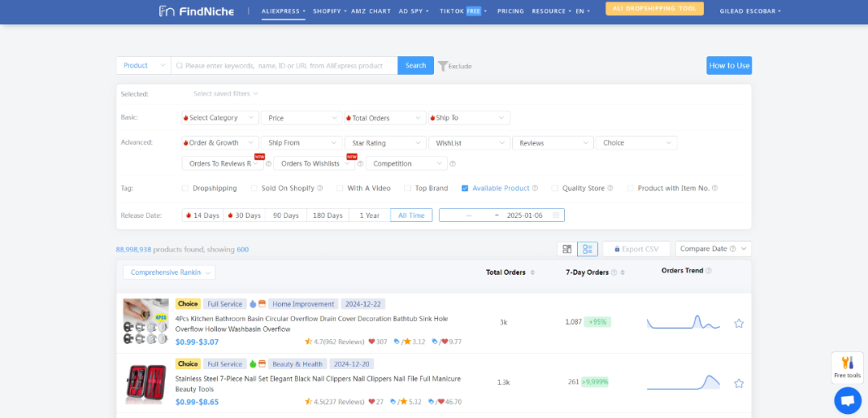Open the Free tools widget
This screenshot has height=418, width=868.
click(x=847, y=367)
